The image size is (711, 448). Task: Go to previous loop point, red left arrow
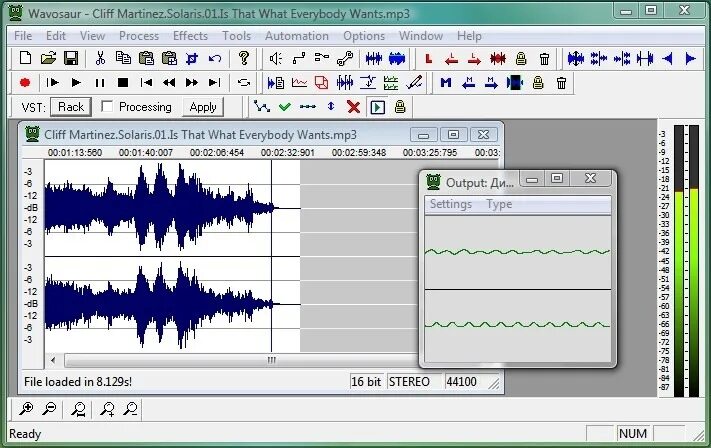[x=451, y=58]
